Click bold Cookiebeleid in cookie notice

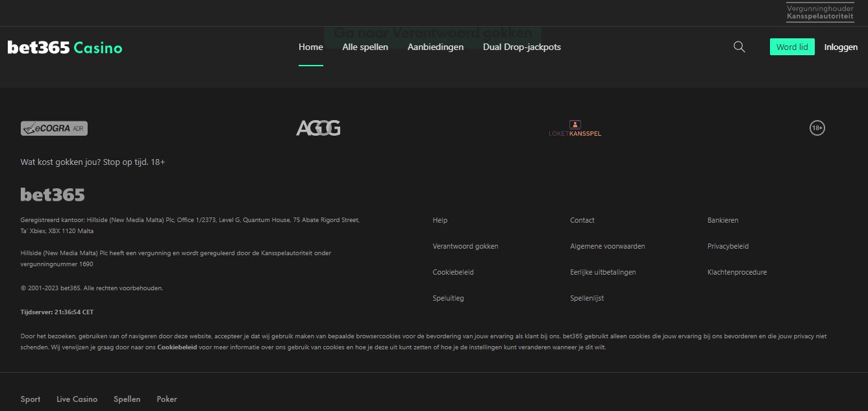177,347
